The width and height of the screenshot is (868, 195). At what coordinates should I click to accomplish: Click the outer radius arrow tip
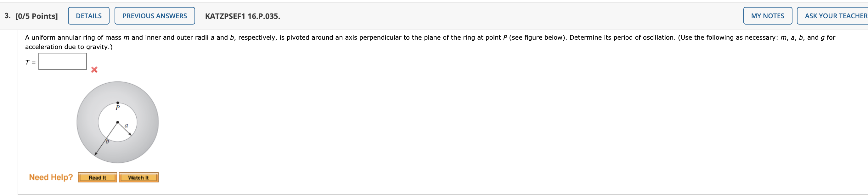[95, 155]
